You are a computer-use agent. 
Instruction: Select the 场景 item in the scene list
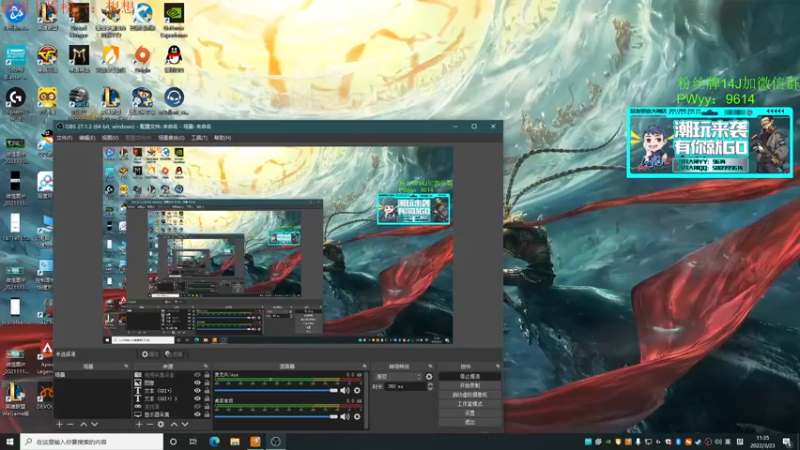pyautogui.click(x=92, y=374)
